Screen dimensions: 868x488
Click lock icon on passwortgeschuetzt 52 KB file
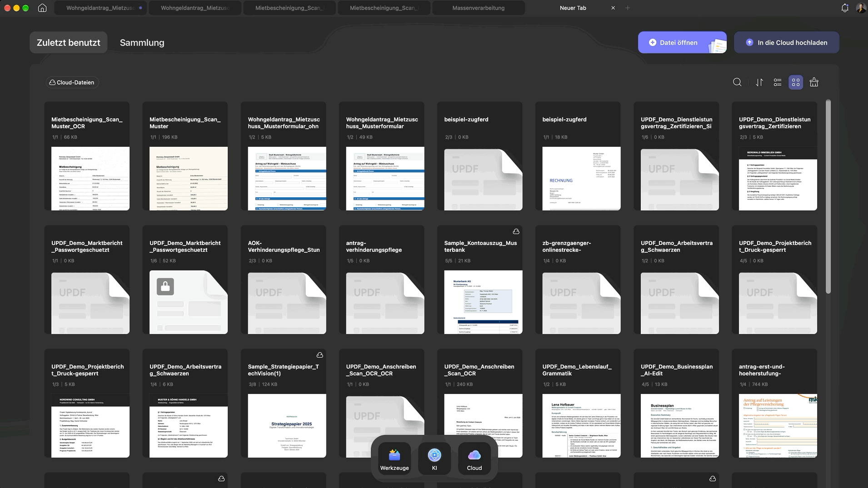165,287
